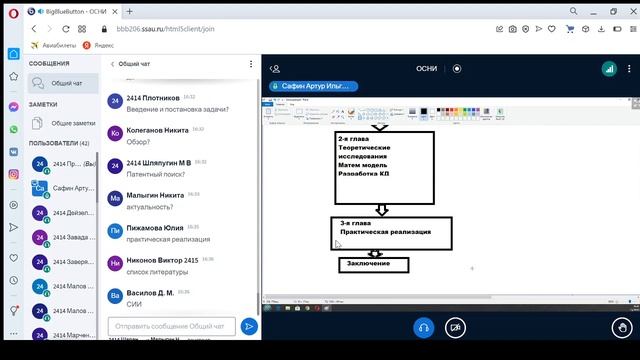Click chat message from 2414 Плотников

pyautogui.click(x=178, y=109)
